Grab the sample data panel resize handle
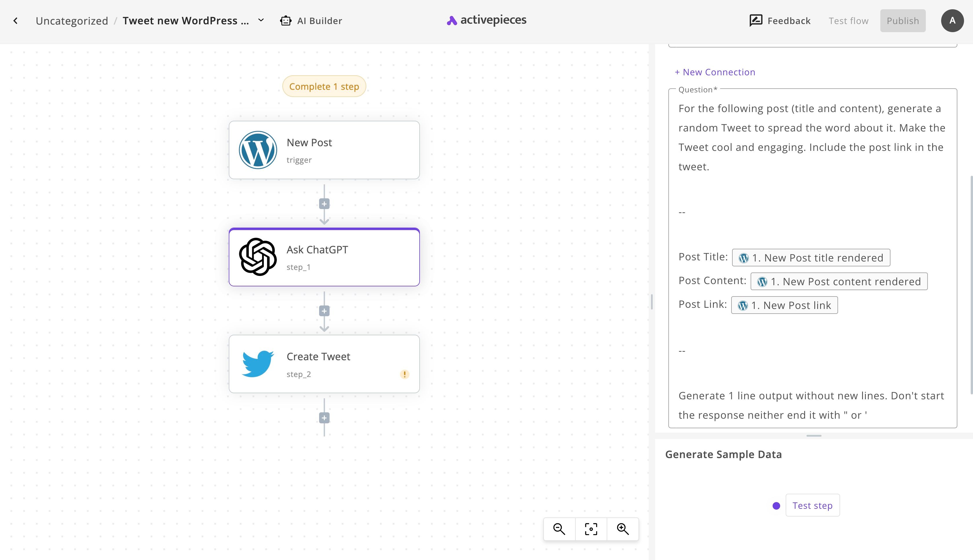The width and height of the screenshot is (973, 560). (x=814, y=436)
